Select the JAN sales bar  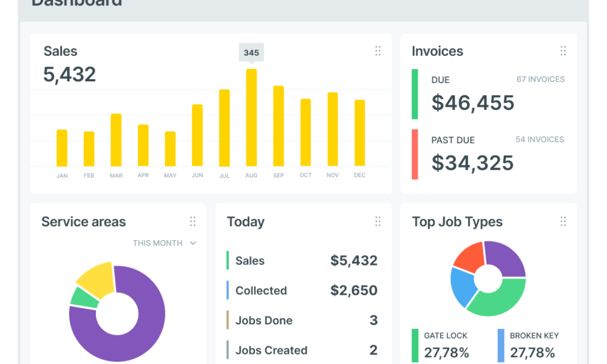62,148
